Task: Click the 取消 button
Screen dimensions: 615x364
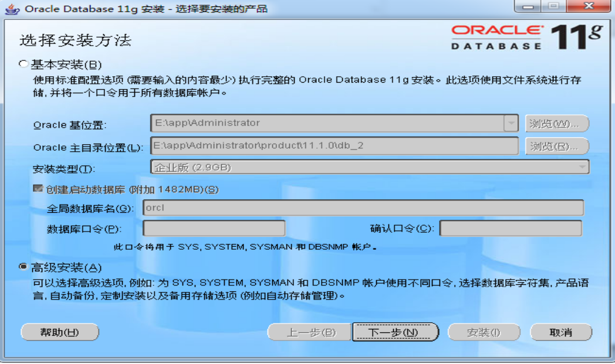Action: click(561, 332)
